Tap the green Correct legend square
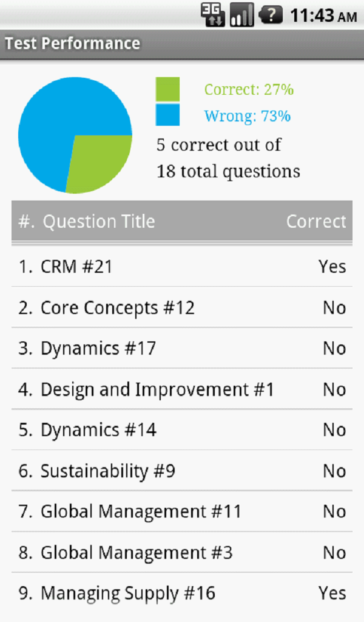 tap(167, 89)
